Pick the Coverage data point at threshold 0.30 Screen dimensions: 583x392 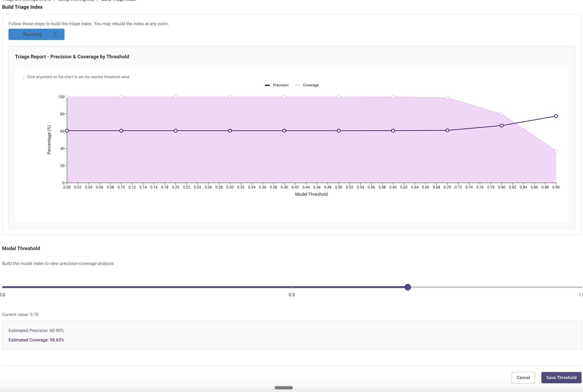[x=230, y=97]
